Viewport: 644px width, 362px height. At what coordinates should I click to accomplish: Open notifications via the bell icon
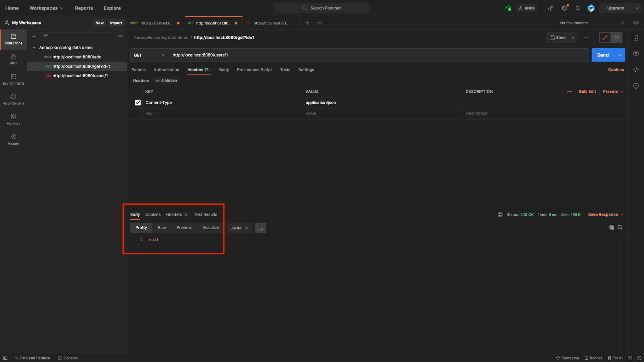click(577, 8)
